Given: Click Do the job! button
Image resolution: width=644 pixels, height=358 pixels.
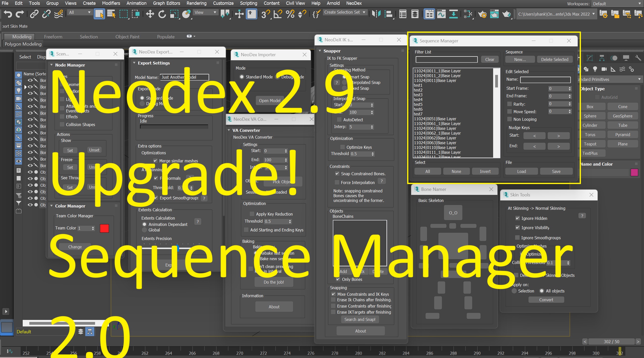Looking at the screenshot, I should pyautogui.click(x=274, y=282).
